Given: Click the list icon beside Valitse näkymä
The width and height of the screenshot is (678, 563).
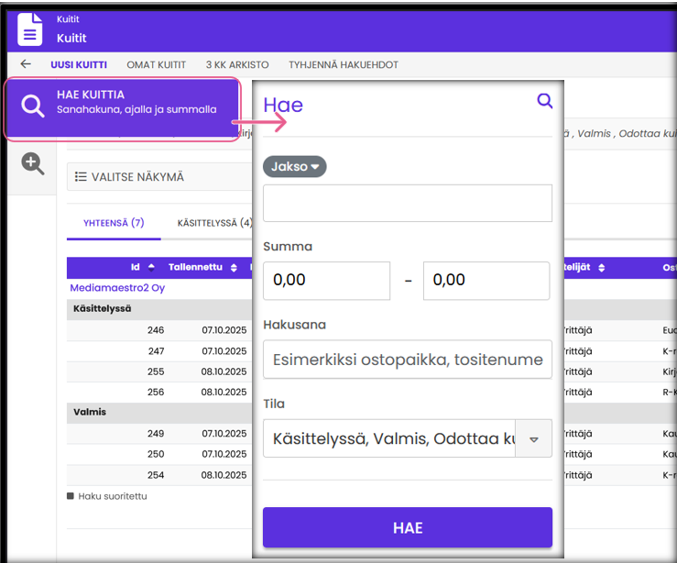Looking at the screenshot, I should 81,177.
